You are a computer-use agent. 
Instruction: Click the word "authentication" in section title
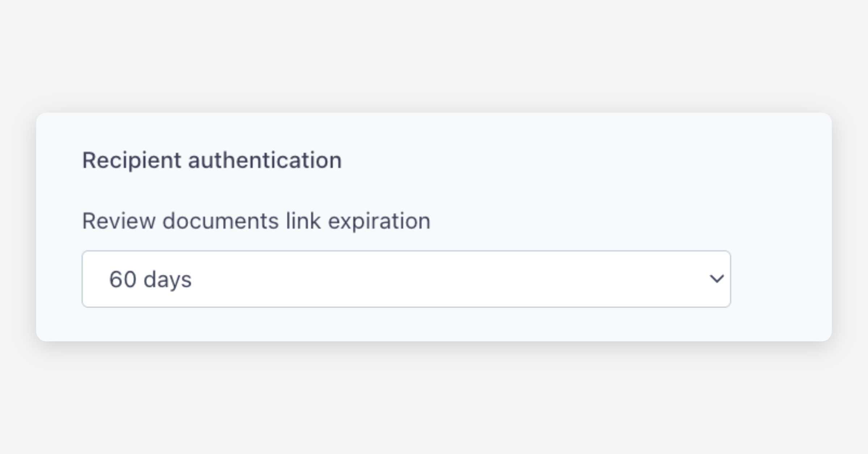coord(265,160)
